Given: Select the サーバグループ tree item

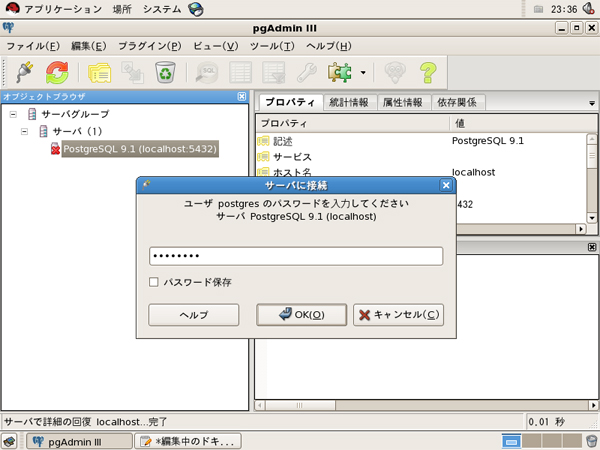Looking at the screenshot, I should pyautogui.click(x=75, y=114).
